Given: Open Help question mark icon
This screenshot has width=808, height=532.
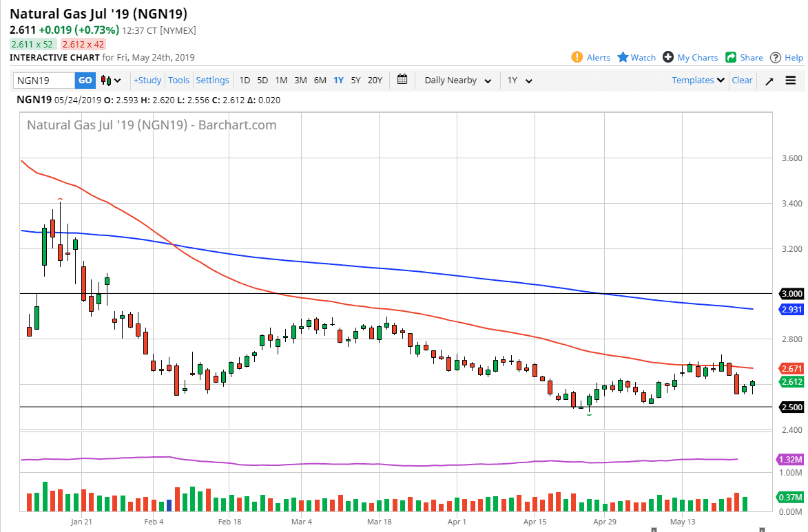Looking at the screenshot, I should point(776,58).
